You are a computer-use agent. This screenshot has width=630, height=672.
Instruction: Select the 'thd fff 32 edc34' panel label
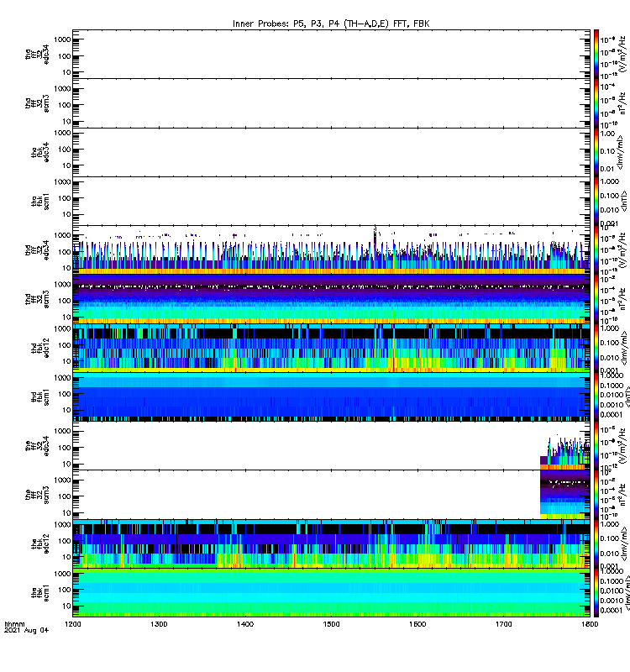click(37, 250)
